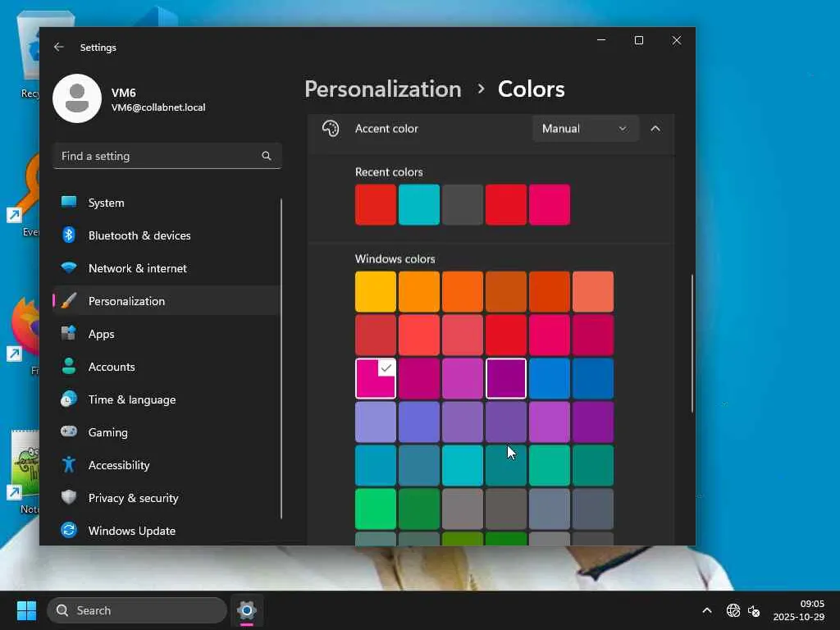The width and height of the screenshot is (840, 630).
Task: Click the sidebar navigation scrollbar
Action: click(x=281, y=358)
